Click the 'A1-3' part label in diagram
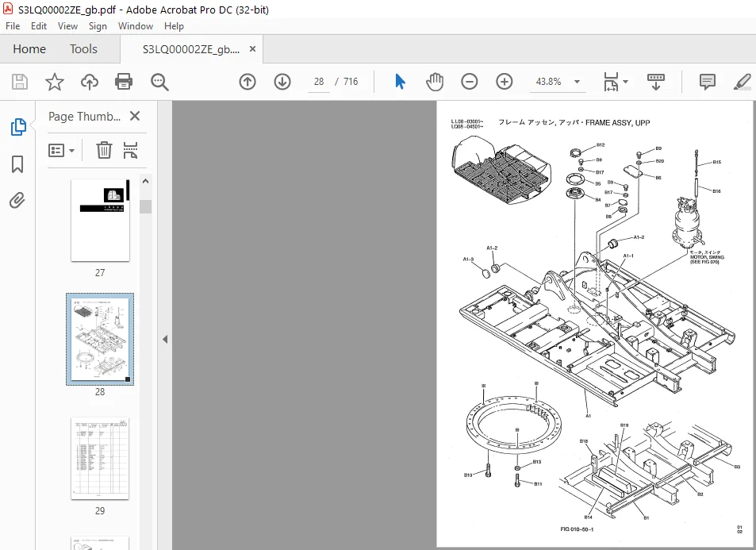Screen dimensions: 756x550 pos(468,259)
